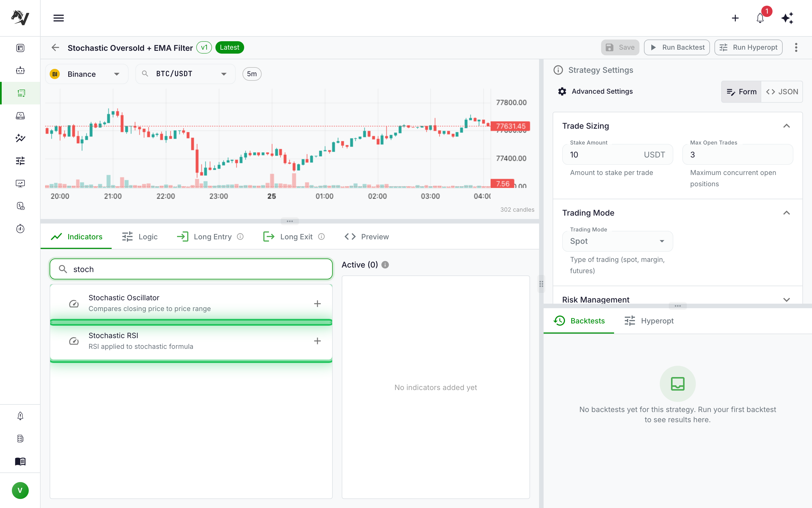Open the tuning sliders icon in sidebar
The image size is (812, 508).
[20, 161]
